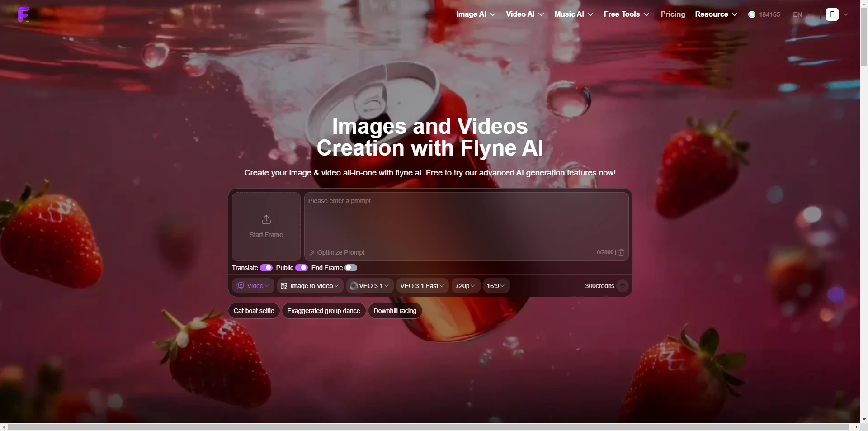Click the trash icon to clear prompt
This screenshot has height=431, width=868.
(621, 252)
